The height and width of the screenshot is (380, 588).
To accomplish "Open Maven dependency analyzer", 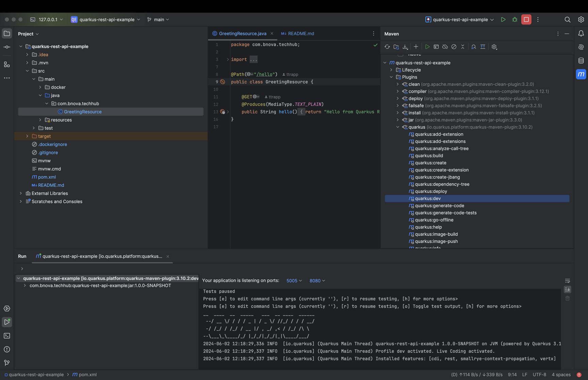I will 474,47.
